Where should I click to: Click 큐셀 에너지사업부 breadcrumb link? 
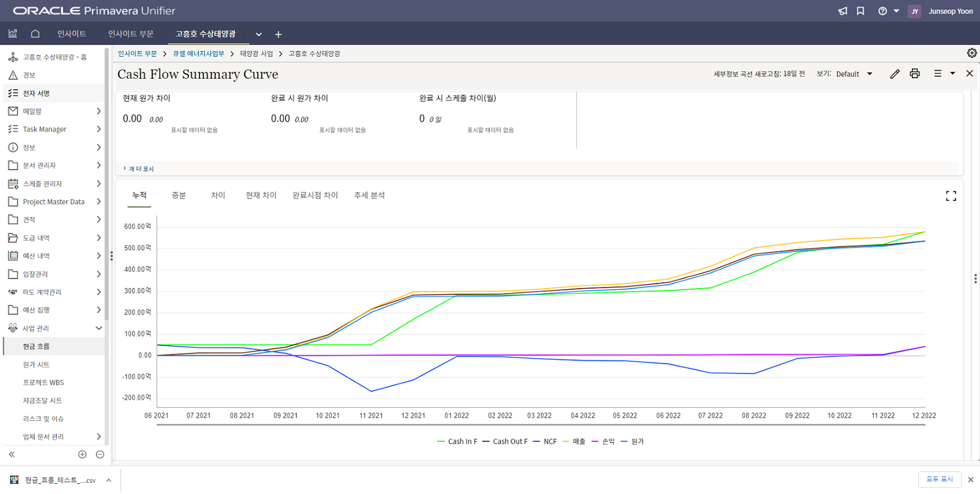198,54
